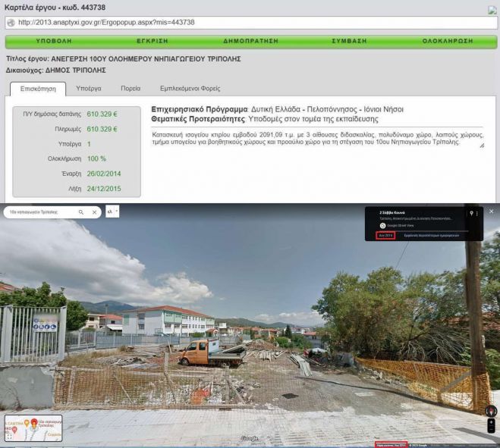
Task: Click the minimap thumbnail in bottom-left corner
Action: [33, 428]
